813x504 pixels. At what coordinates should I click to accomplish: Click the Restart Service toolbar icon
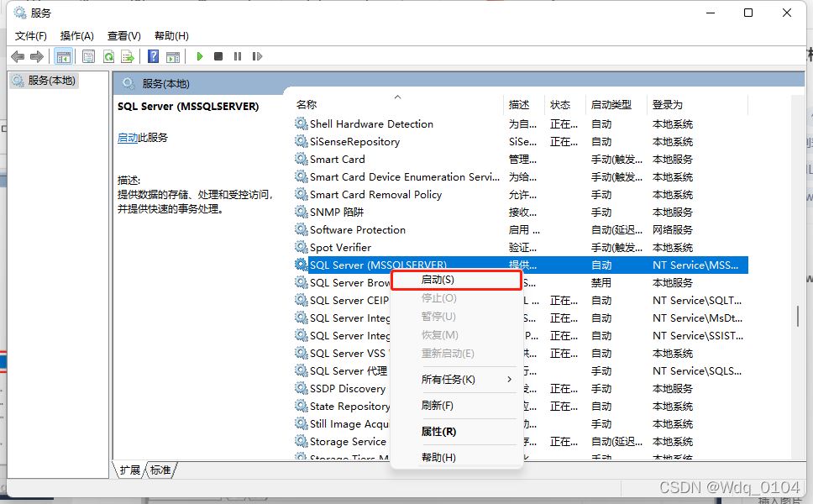click(257, 56)
